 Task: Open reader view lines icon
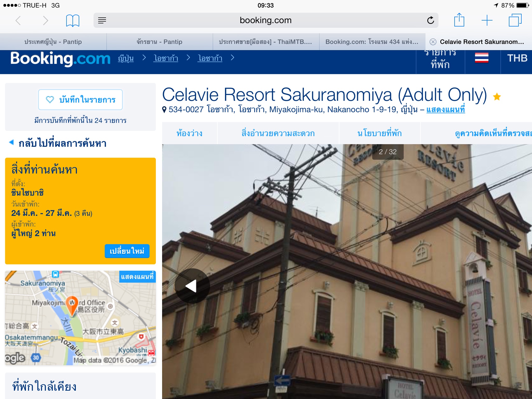102,20
